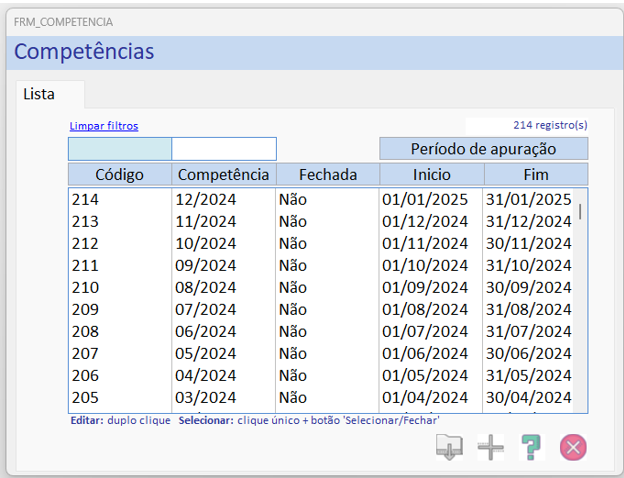The height and width of the screenshot is (478, 624).
Task: Click the Selecionar/Fechar folder arrow icon
Action: (449, 447)
